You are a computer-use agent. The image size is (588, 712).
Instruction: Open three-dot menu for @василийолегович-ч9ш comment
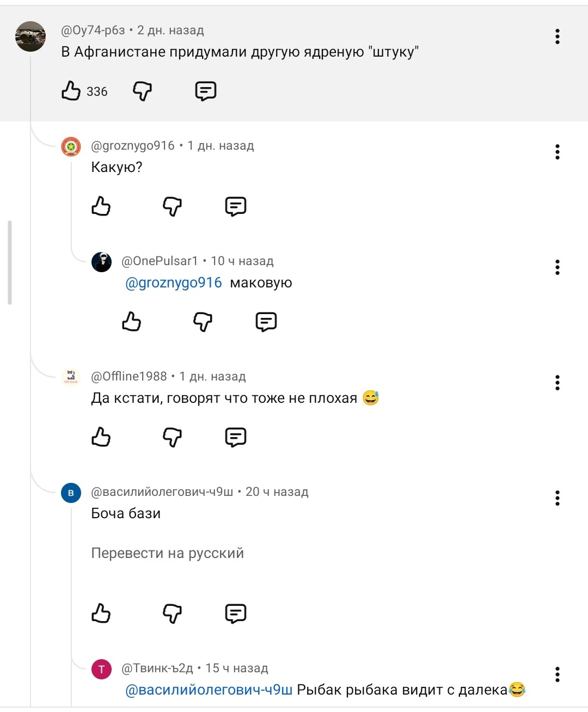557,498
